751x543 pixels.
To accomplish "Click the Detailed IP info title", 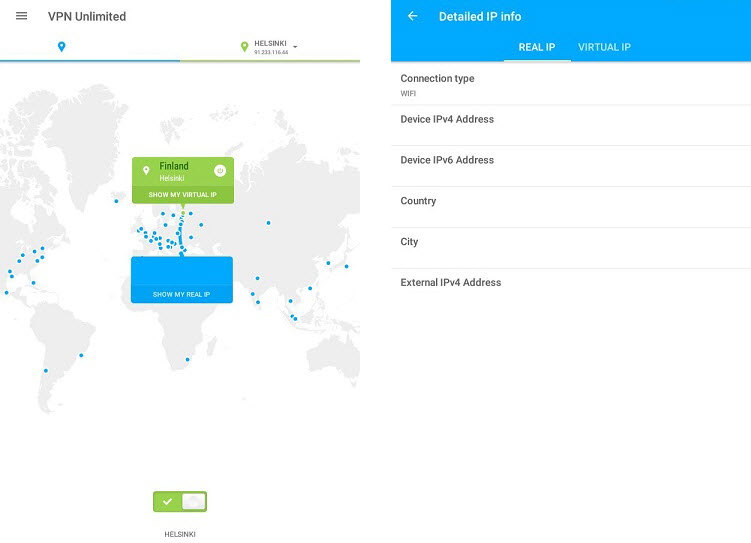I will click(x=480, y=16).
